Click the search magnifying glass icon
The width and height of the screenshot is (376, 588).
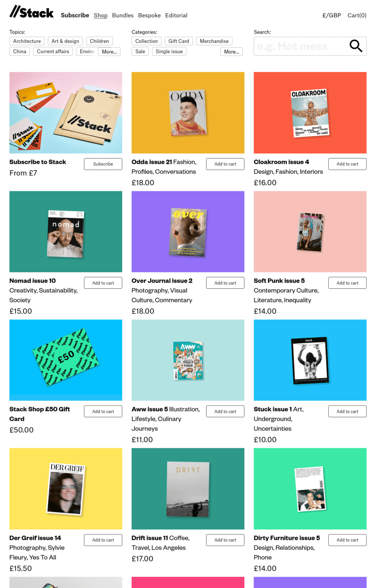[356, 46]
